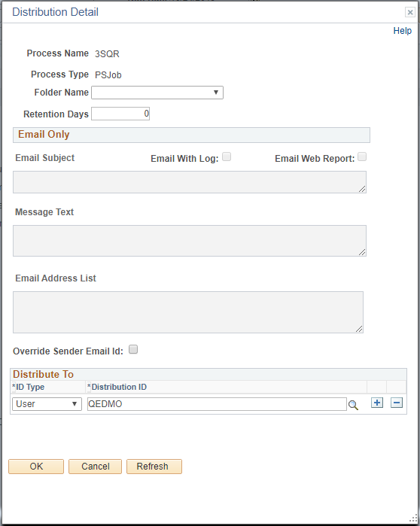This screenshot has height=526, width=420.
Task: Click the Cancel button
Action: [96, 467]
